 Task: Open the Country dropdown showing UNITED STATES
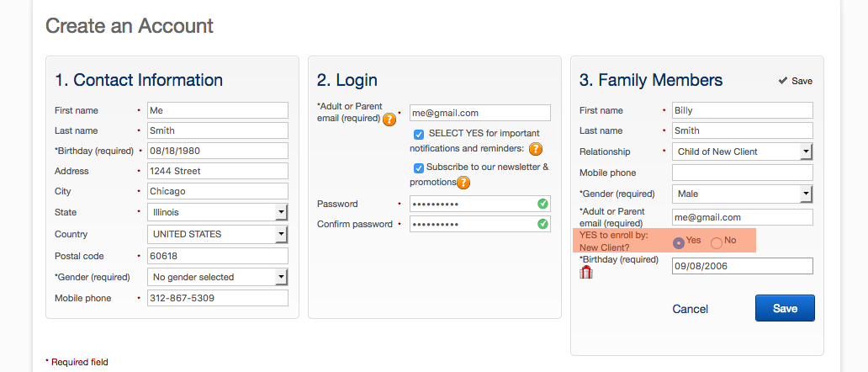pyautogui.click(x=218, y=234)
